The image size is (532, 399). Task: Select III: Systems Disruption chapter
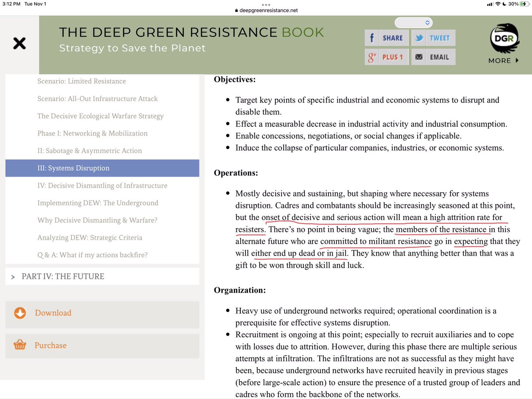[74, 168]
